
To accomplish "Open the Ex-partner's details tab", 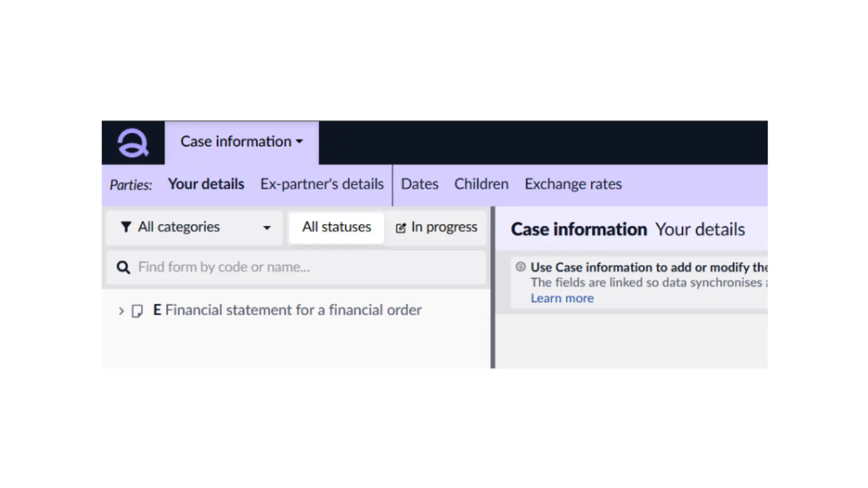I will click(x=322, y=184).
